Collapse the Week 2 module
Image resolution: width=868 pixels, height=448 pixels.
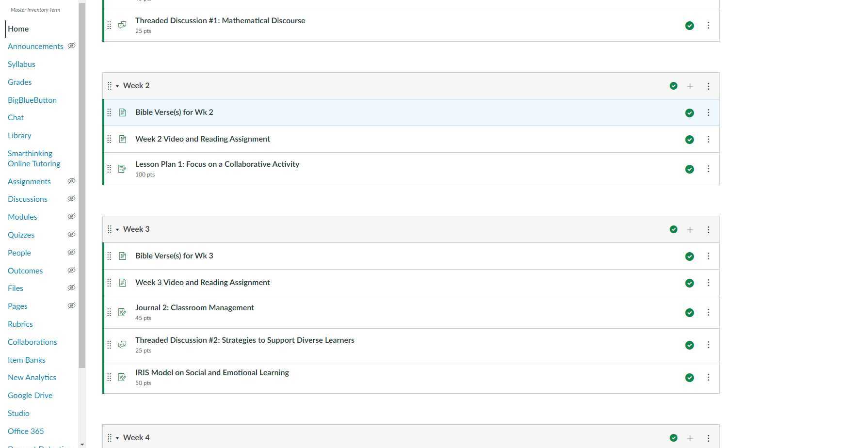point(117,86)
